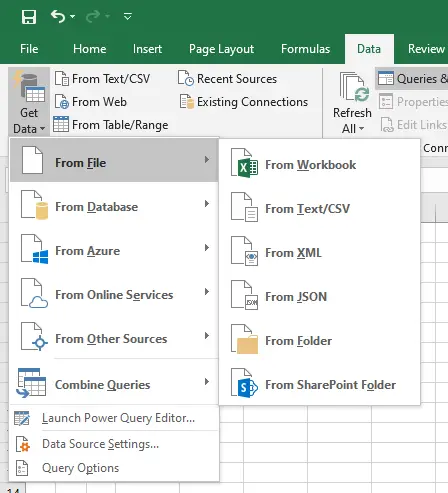Click the From Online Services cloud icon
The width and height of the screenshot is (448, 493).
38,302
